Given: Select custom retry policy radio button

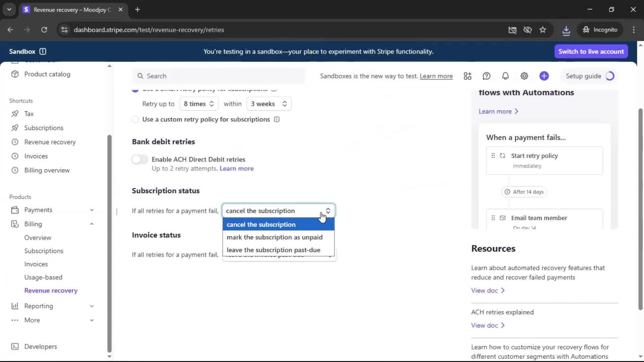Looking at the screenshot, I should (135, 119).
